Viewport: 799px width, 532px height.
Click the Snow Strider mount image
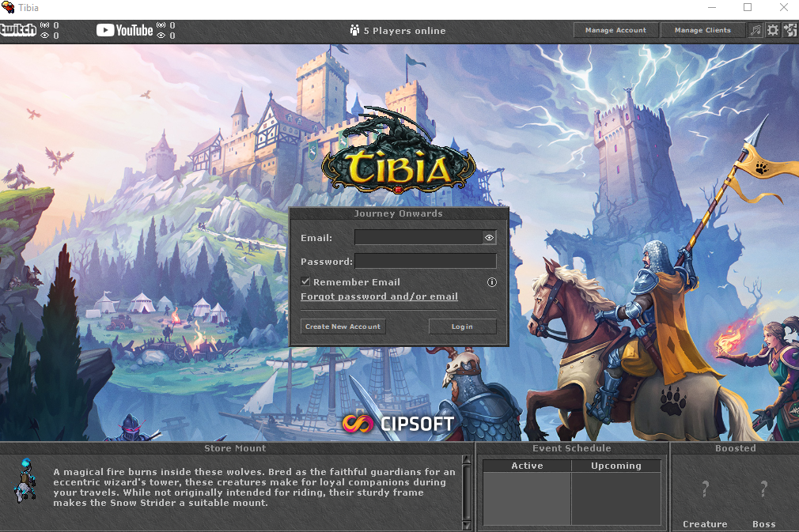pyautogui.click(x=25, y=481)
